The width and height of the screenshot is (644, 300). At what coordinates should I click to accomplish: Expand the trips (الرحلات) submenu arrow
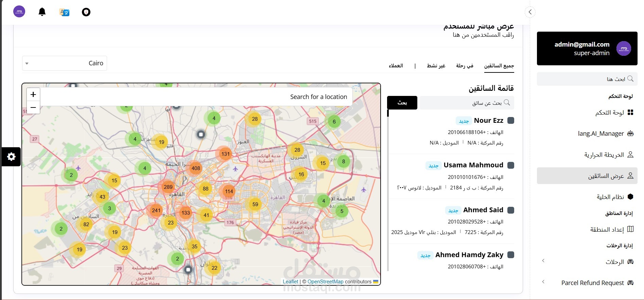click(543, 261)
